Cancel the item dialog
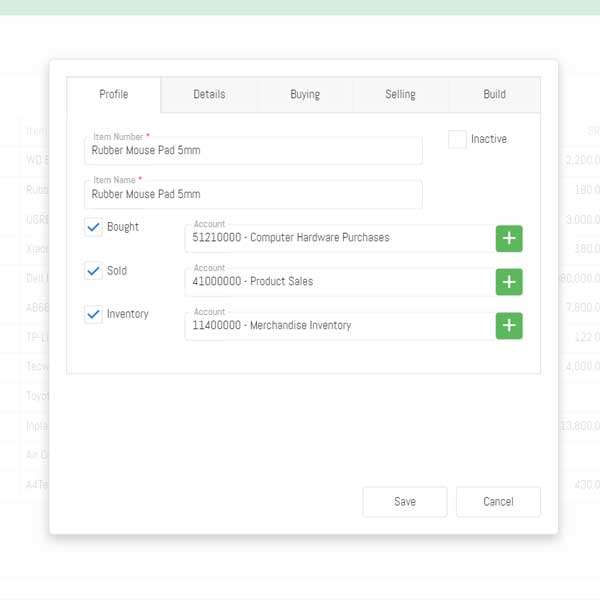This screenshot has width=600, height=600. (498, 502)
